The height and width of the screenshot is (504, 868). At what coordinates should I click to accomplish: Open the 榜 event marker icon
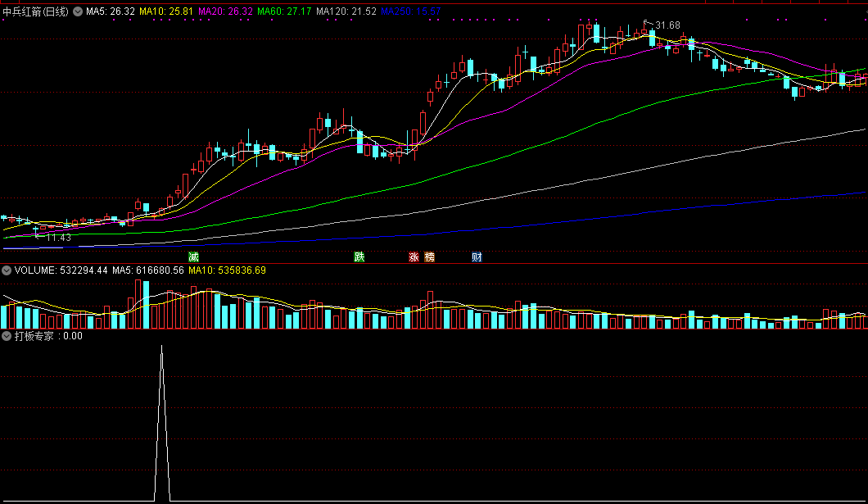430,257
